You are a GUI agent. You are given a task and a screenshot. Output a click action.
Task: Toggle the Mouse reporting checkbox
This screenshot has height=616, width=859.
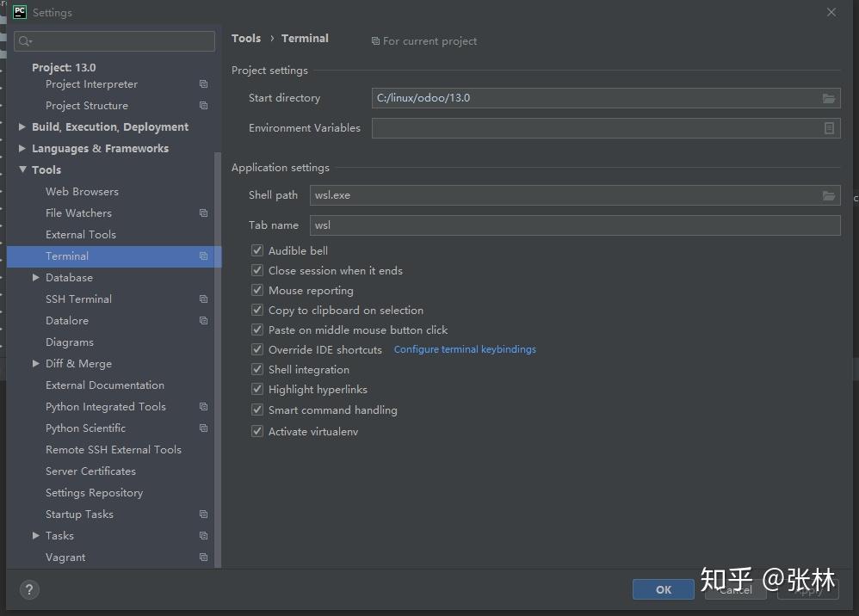click(257, 290)
